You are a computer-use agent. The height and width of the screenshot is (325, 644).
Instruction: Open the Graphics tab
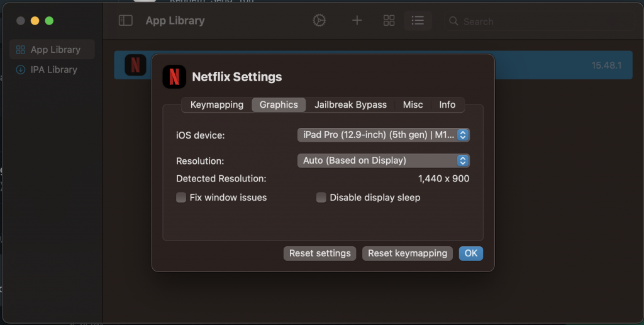tap(279, 105)
